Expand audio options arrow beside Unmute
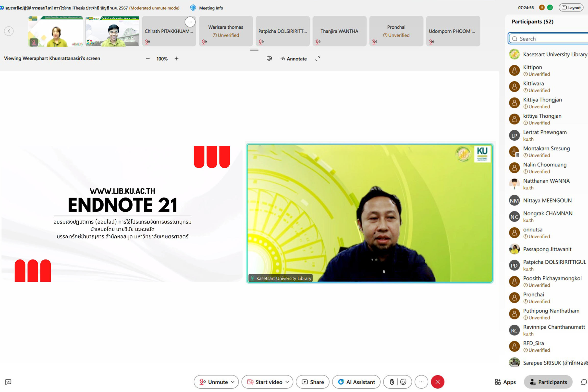Screen dimensions: 588x392 (x=233, y=382)
